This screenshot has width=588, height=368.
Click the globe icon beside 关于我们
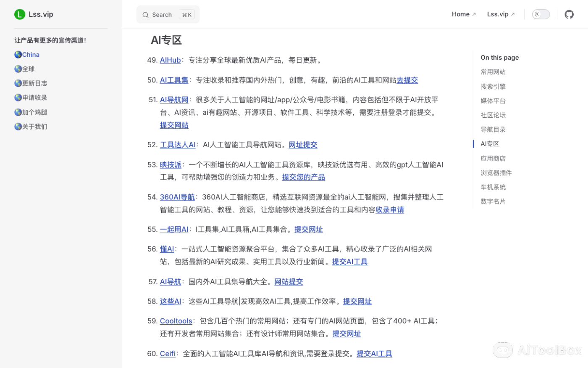(18, 126)
